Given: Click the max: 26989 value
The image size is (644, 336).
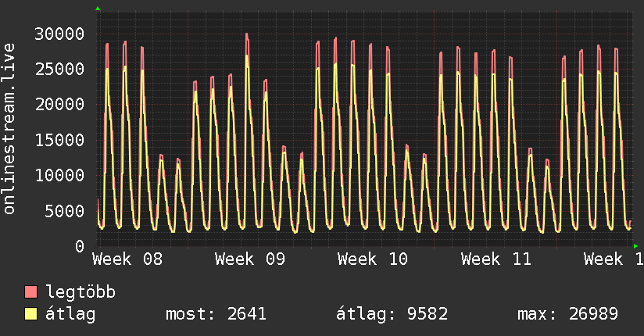Looking at the screenshot, I should pyautogui.click(x=567, y=314).
